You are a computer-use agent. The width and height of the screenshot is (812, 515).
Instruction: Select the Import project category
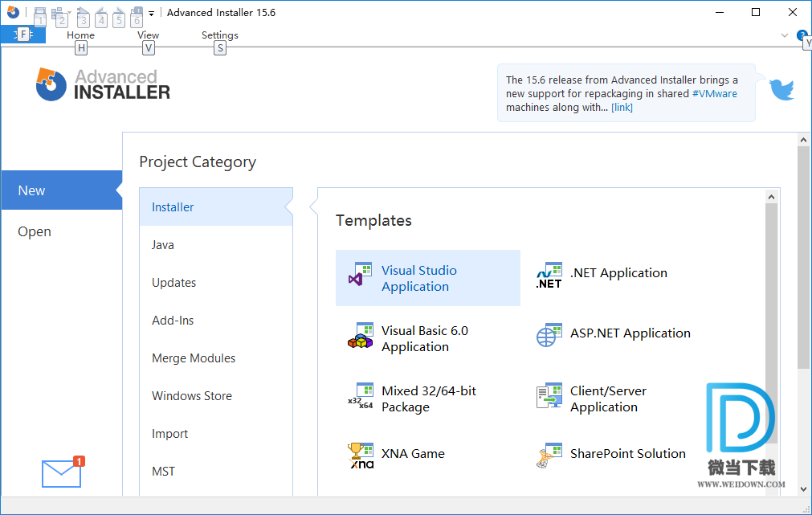coord(216,434)
